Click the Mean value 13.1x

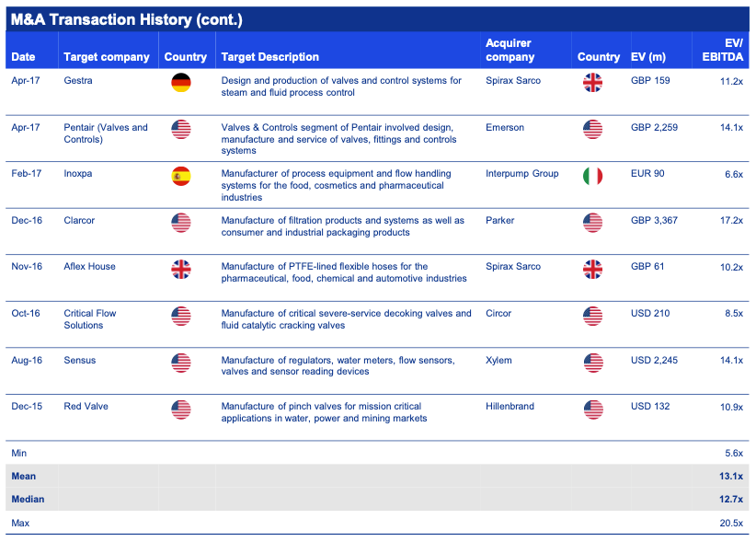(x=731, y=477)
